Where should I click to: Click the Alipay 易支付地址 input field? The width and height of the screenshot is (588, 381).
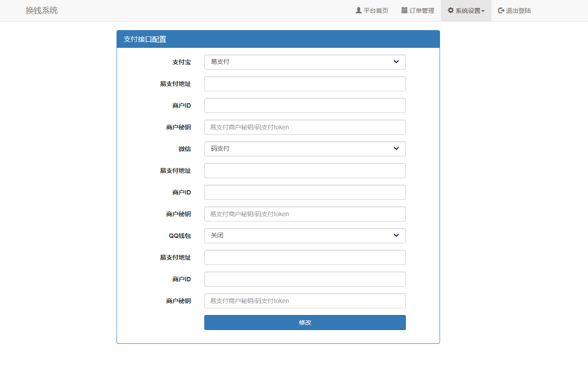point(304,84)
